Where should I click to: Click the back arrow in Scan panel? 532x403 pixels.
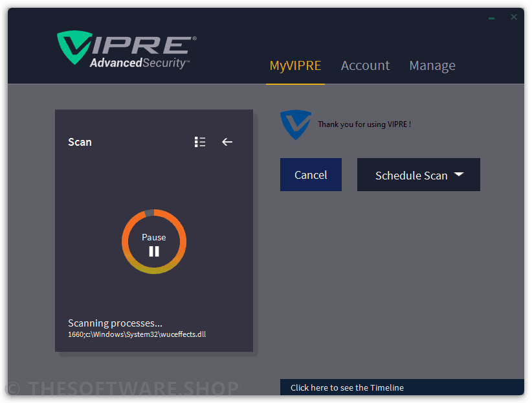click(x=227, y=142)
